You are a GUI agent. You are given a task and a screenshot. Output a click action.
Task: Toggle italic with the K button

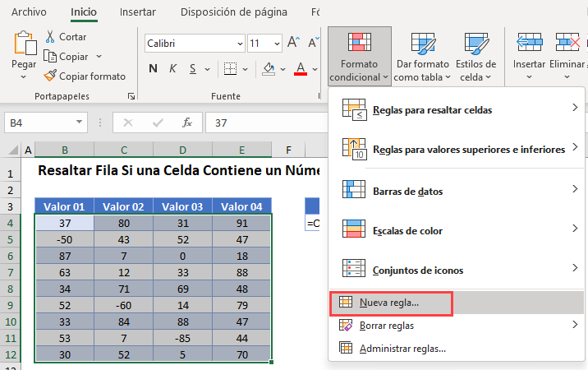172,69
